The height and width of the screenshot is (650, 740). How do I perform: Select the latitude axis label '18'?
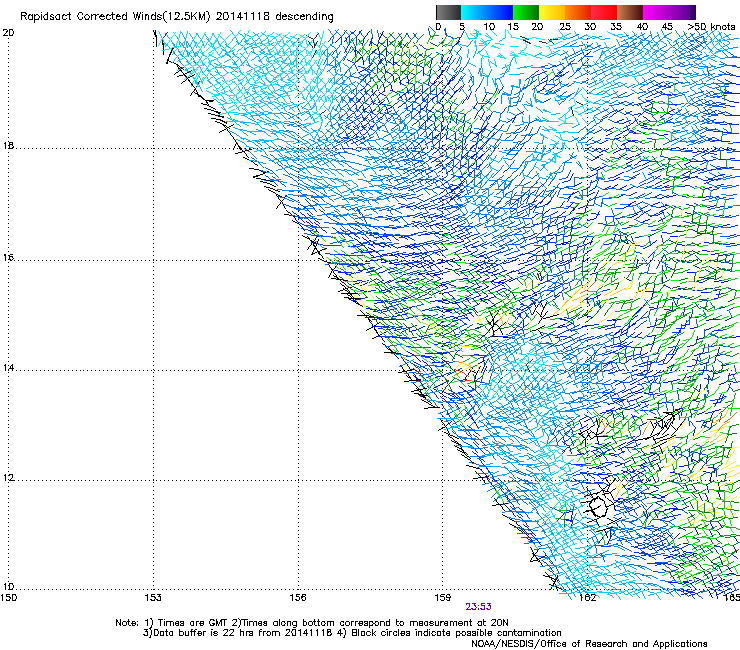pyautogui.click(x=8, y=146)
